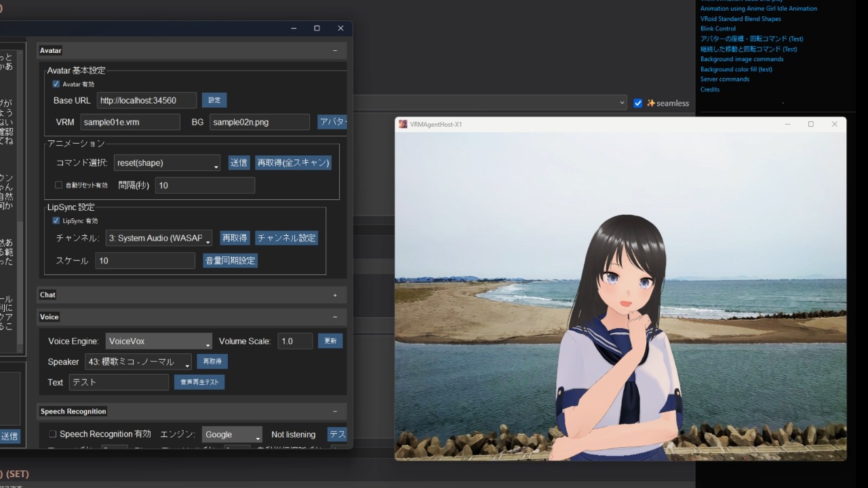Image resolution: width=868 pixels, height=488 pixels.
Task: Open the コマンド選択 dropdown showing reset(shape)
Action: 167,163
